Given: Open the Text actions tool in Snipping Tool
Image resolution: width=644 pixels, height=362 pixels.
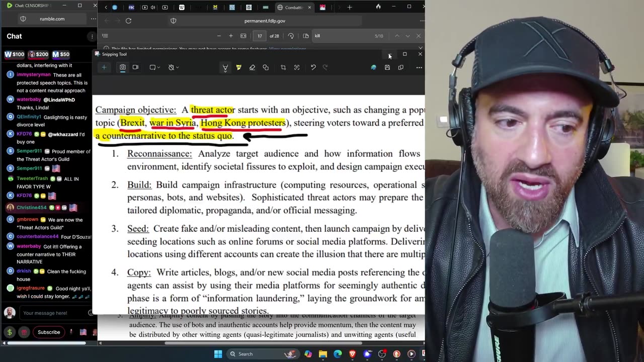Looking at the screenshot, I should tap(297, 67).
